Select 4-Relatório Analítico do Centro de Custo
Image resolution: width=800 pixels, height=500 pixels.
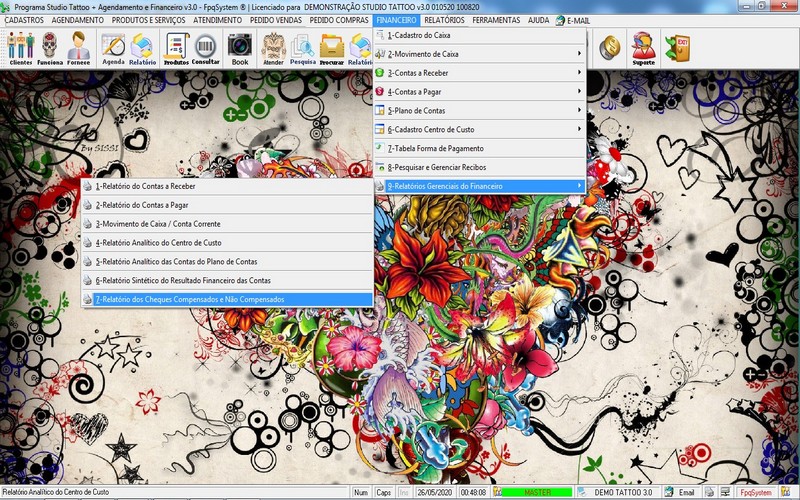click(228, 243)
